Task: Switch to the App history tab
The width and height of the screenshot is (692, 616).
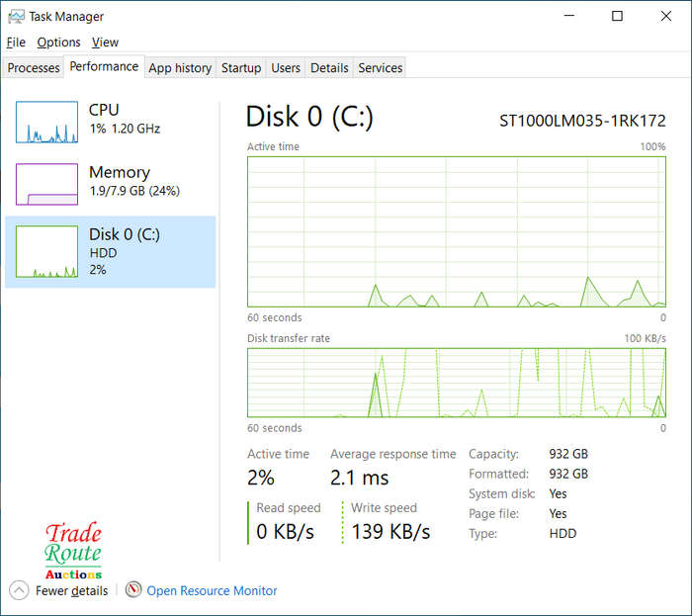Action: coord(180,68)
